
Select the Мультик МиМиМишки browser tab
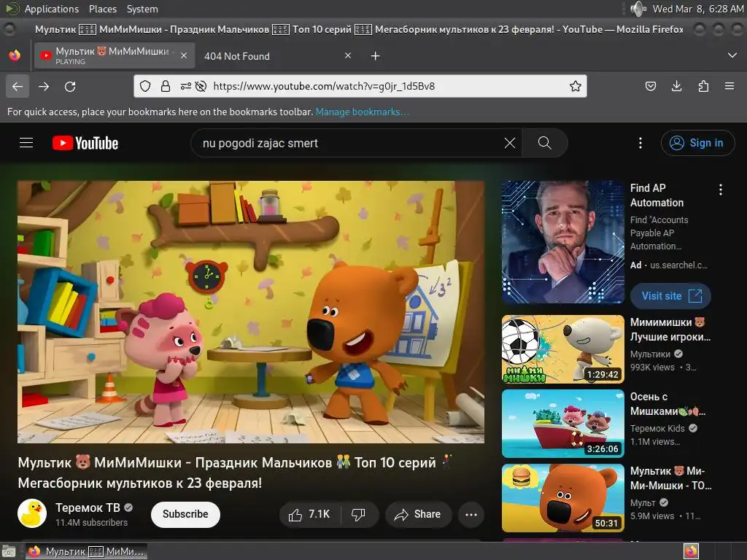pos(115,55)
